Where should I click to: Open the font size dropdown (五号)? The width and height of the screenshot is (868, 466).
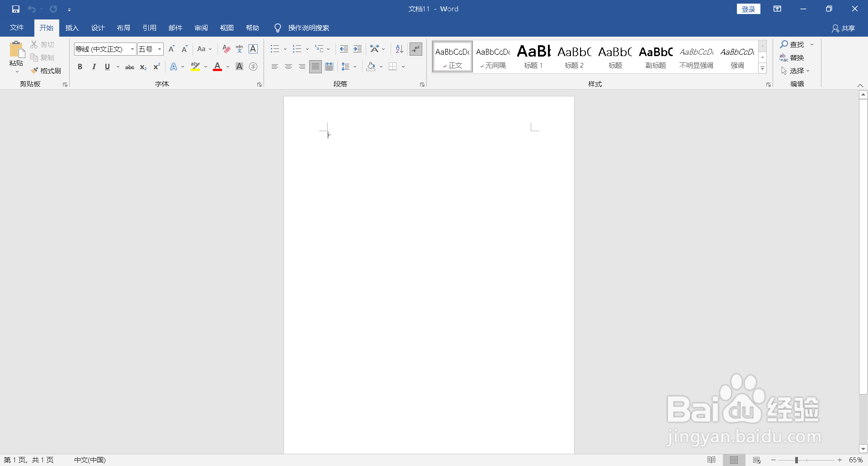[x=160, y=49]
